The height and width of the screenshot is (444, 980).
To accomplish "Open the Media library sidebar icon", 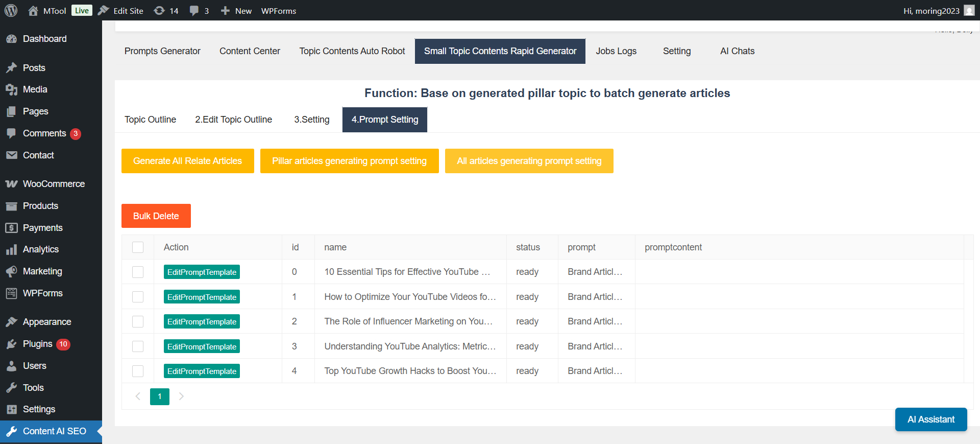I will [11, 89].
